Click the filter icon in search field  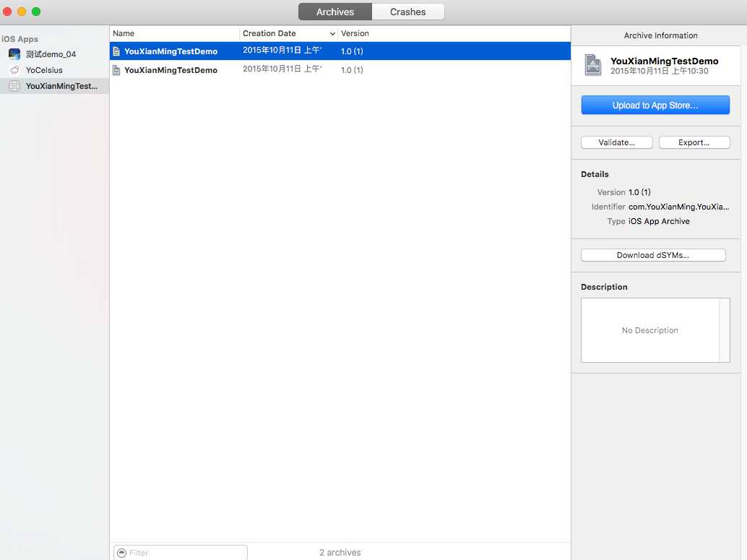(122, 553)
